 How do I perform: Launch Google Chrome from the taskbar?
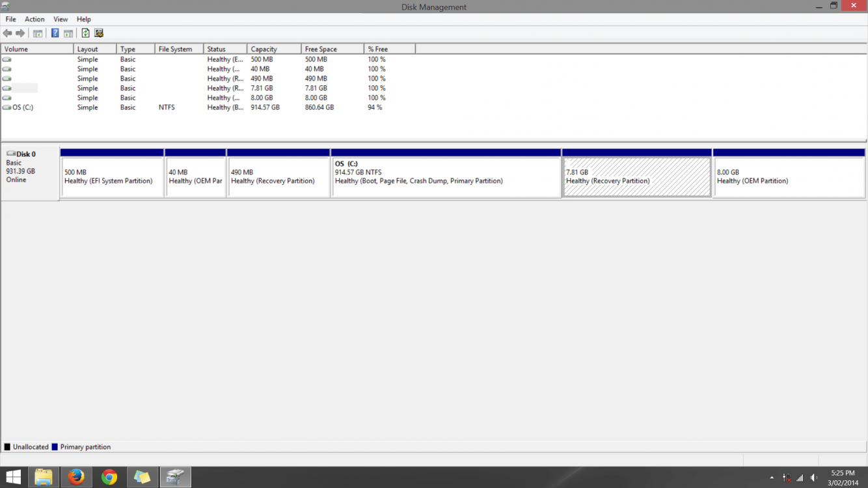(109, 476)
